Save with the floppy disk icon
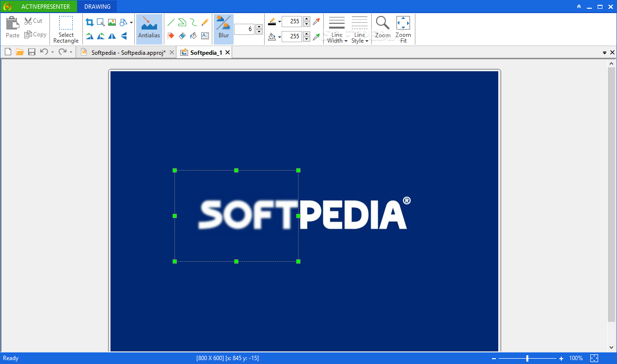Image resolution: width=617 pixels, height=364 pixels. (32, 52)
